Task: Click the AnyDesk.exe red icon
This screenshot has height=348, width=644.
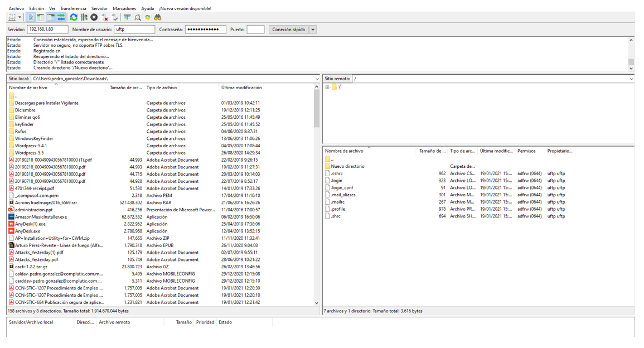Action: tap(11, 231)
